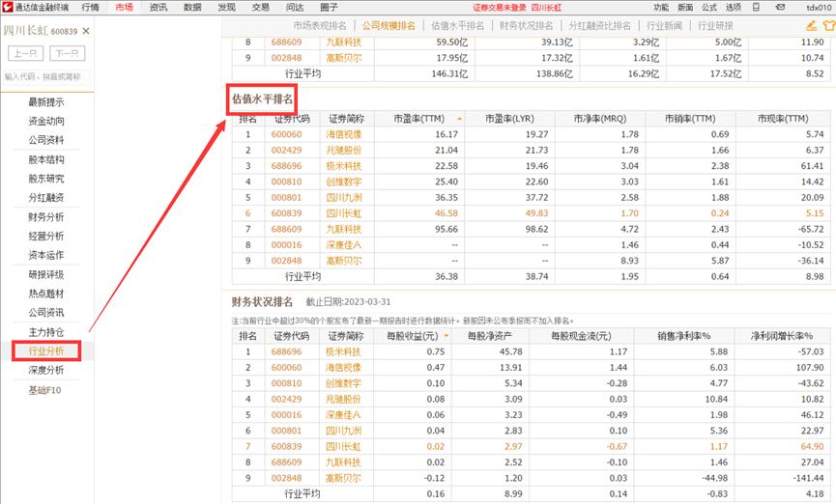This screenshot has height=504, width=836.
Task: Open the mobile phone icon in the top bar
Action: (756, 8)
